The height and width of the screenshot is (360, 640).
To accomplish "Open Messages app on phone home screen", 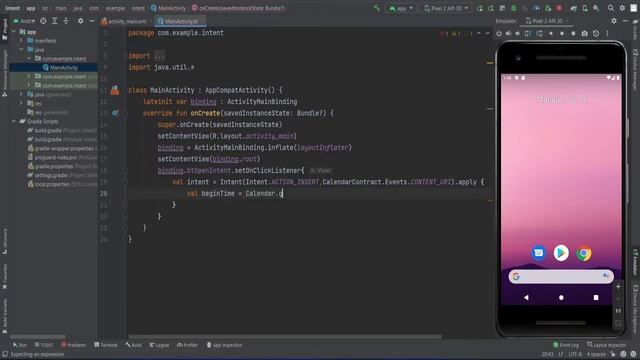I will tap(538, 253).
